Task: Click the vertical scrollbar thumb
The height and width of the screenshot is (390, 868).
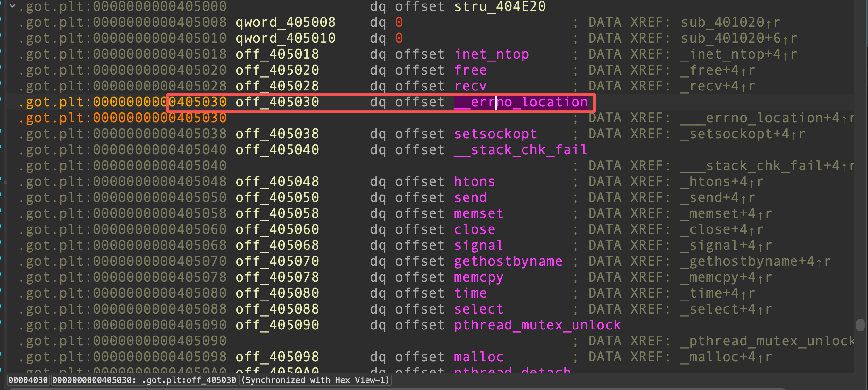Action: (860, 325)
